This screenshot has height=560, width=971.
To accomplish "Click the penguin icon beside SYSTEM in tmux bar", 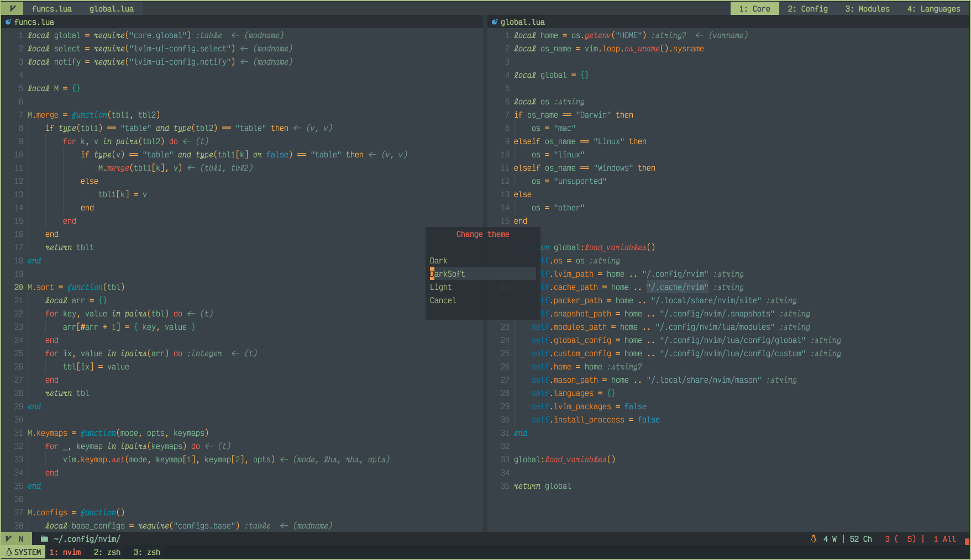I will click(9, 552).
